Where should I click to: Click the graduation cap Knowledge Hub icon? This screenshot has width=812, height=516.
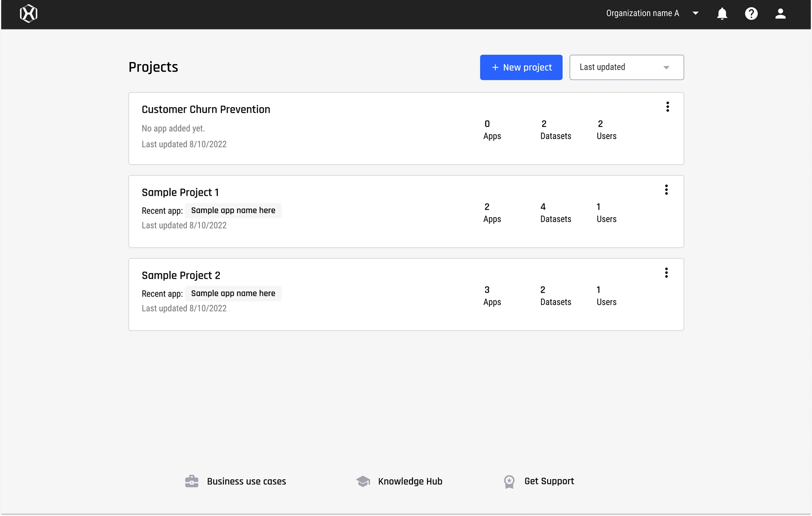pyautogui.click(x=363, y=481)
